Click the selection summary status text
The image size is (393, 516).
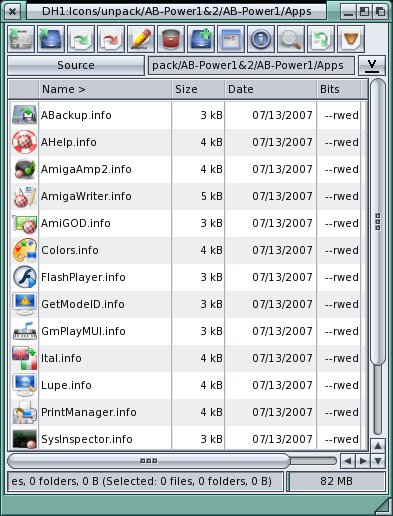(145, 481)
